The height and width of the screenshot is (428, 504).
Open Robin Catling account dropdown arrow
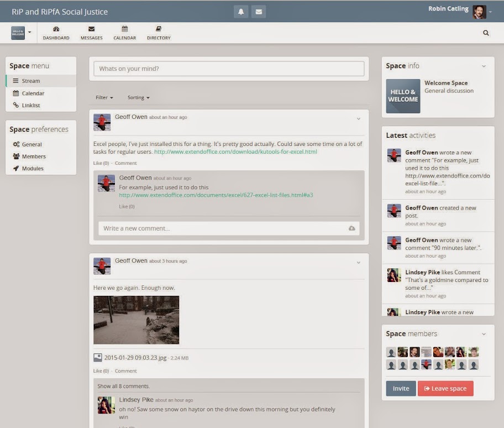tap(490, 12)
